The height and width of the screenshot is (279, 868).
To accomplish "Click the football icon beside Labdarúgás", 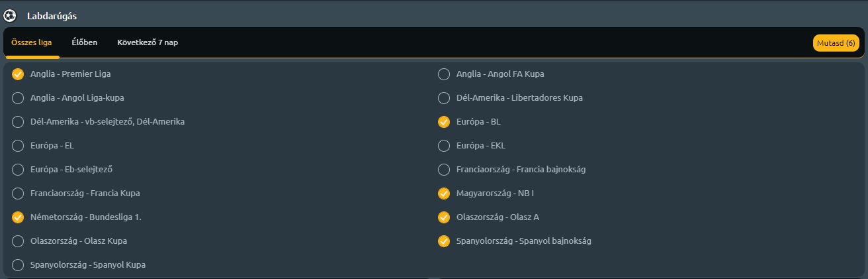I will tap(10, 15).
